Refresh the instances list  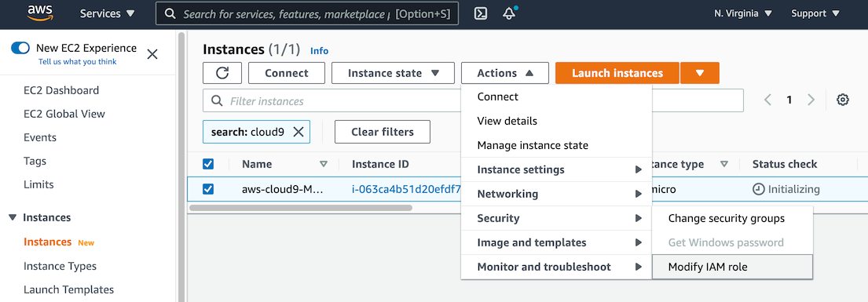click(222, 73)
